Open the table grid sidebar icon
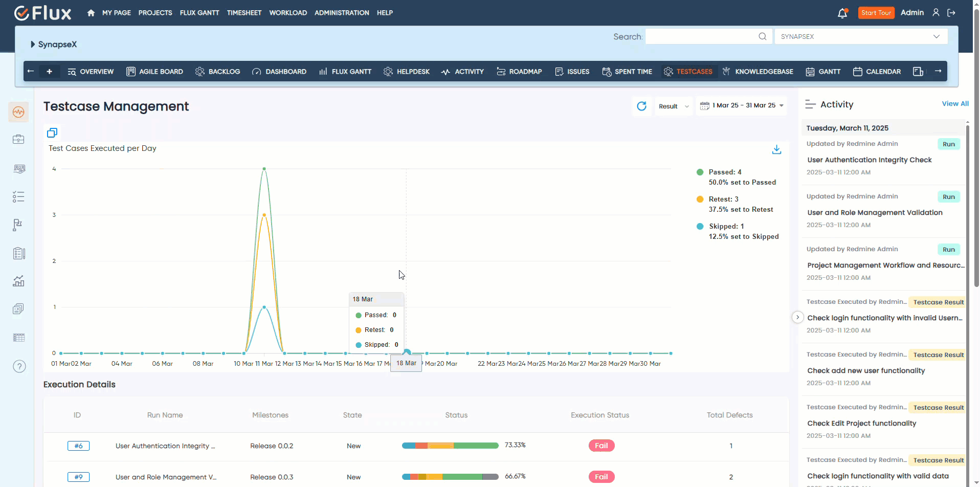The height and width of the screenshot is (487, 980). pos(18,337)
